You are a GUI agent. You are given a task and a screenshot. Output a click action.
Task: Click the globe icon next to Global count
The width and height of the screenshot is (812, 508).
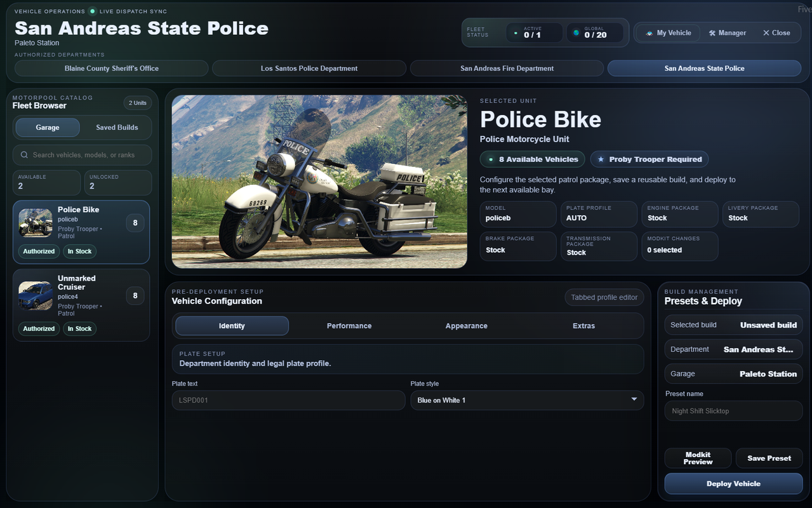pos(576,33)
